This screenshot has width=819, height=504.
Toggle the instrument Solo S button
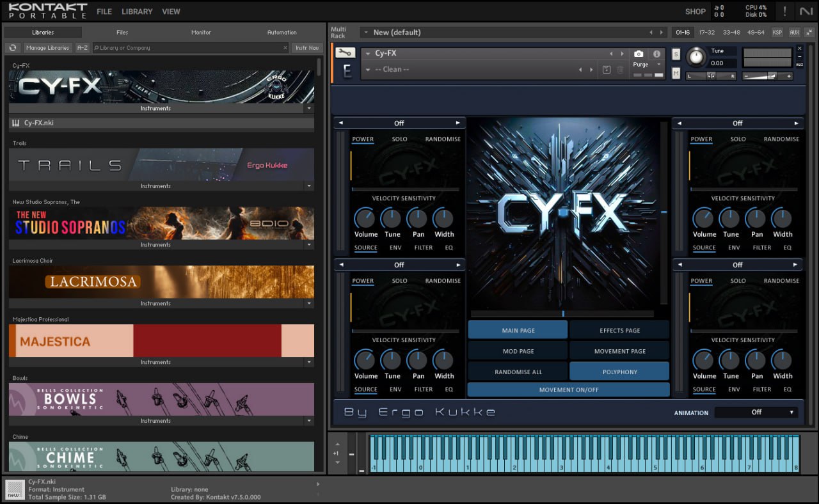tap(676, 54)
